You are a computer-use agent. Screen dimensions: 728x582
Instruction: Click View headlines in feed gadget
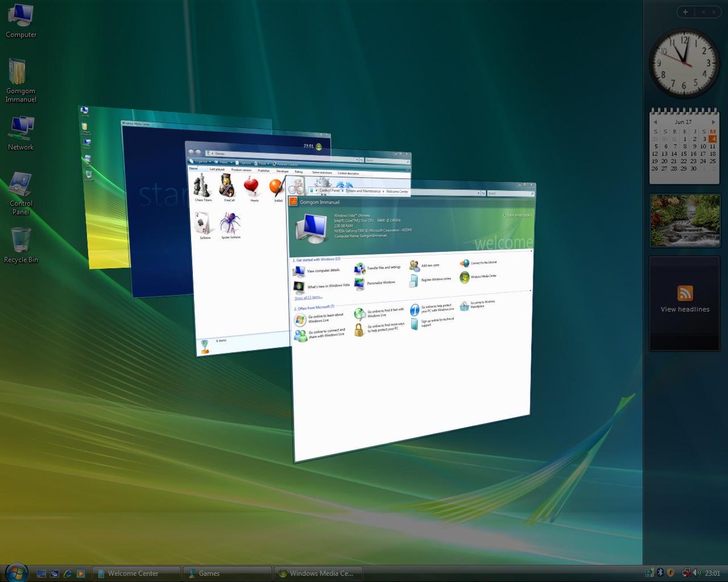click(x=685, y=309)
